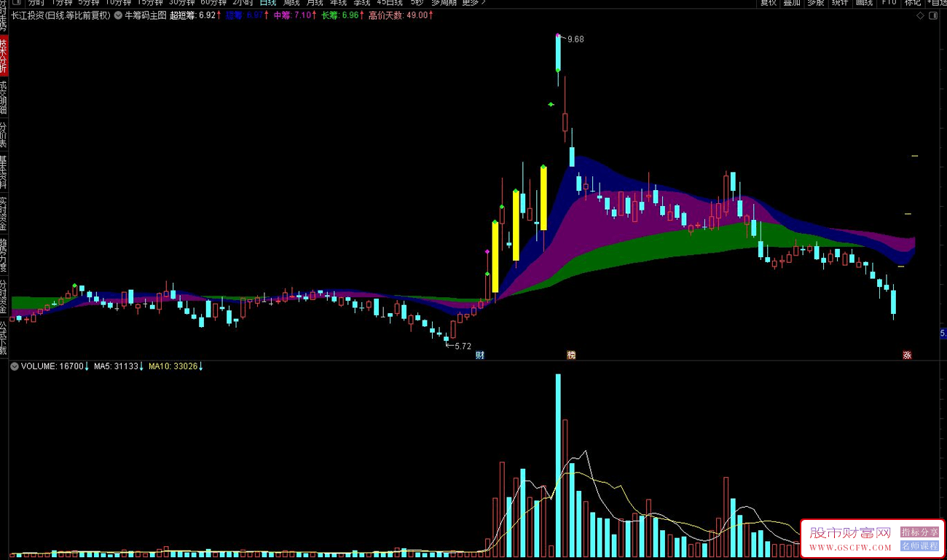Select the 季线 quarterly chart tab
The image size is (947, 560).
coord(361,2)
